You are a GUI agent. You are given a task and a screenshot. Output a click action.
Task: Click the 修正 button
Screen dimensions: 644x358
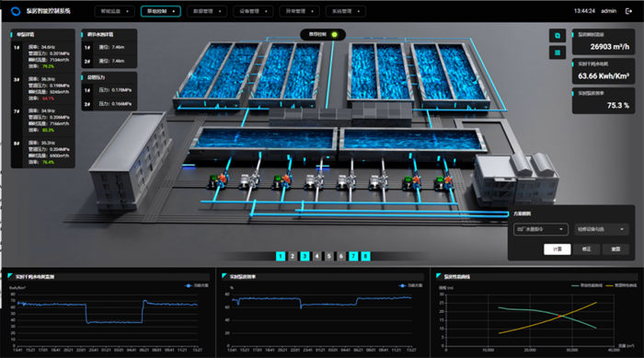click(587, 249)
